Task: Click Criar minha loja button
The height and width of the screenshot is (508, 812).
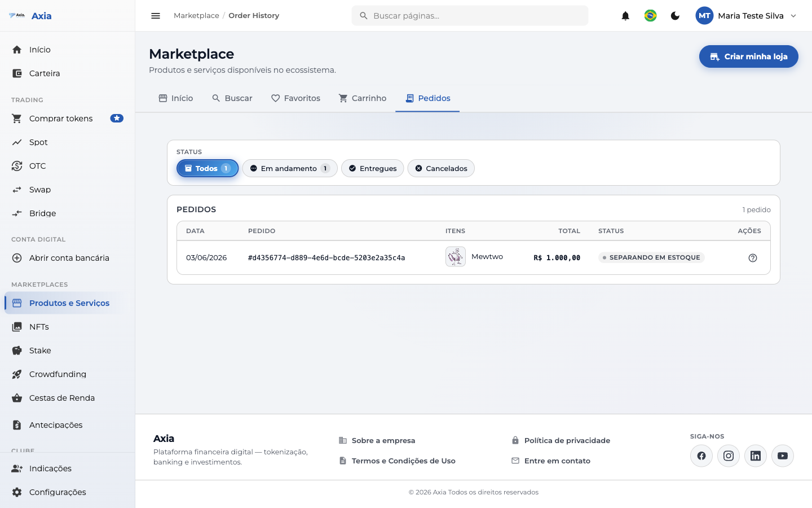Action: click(x=748, y=56)
